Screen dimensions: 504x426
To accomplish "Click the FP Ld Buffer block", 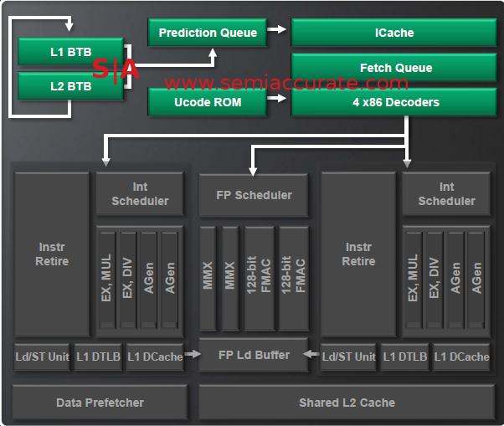I will coord(254,356).
